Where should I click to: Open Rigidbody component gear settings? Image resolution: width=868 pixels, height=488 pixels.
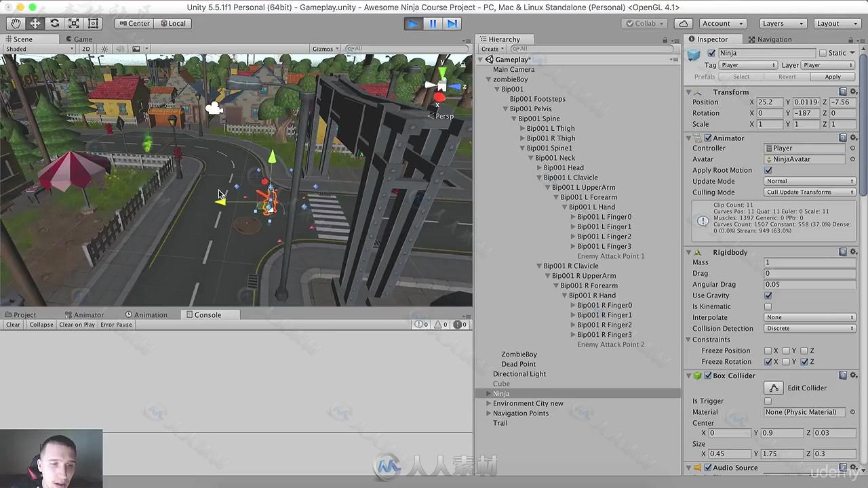(852, 252)
